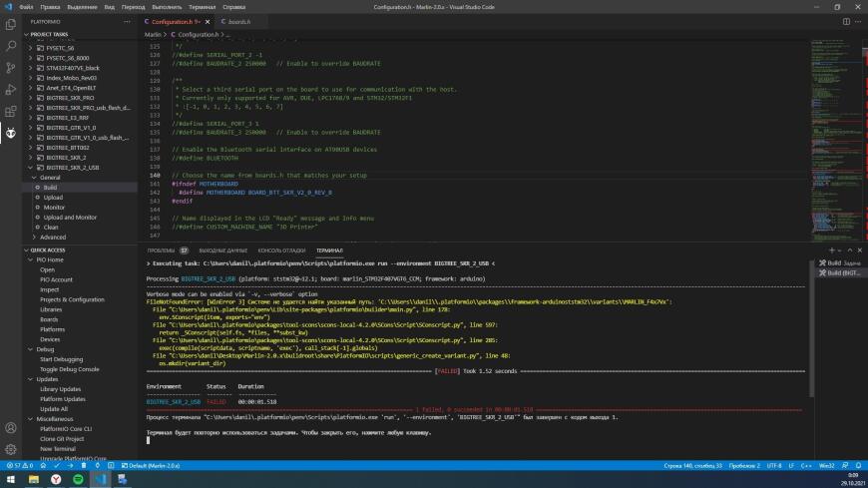Open the Терминал menu
Viewport: 868px width, 488px height.
(203, 7)
